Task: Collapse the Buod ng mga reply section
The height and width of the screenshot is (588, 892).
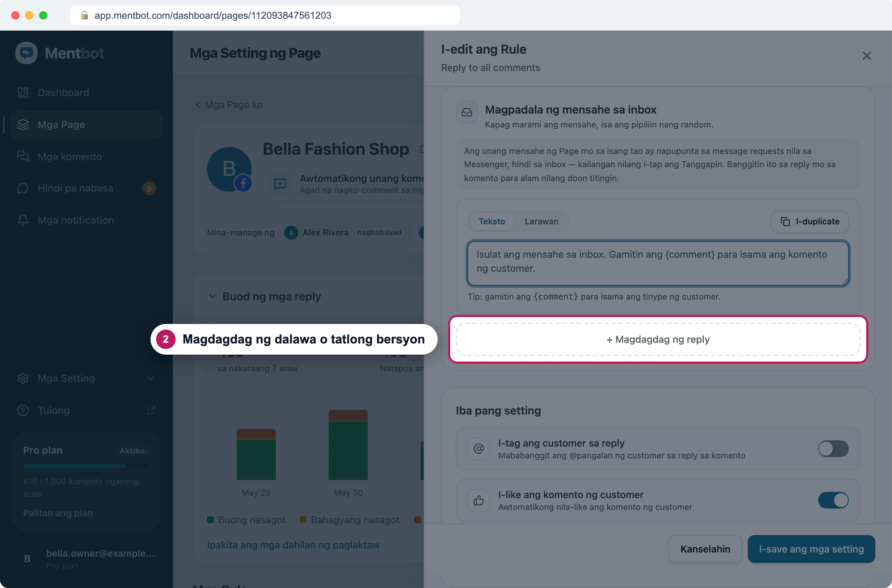Action: [x=212, y=296]
